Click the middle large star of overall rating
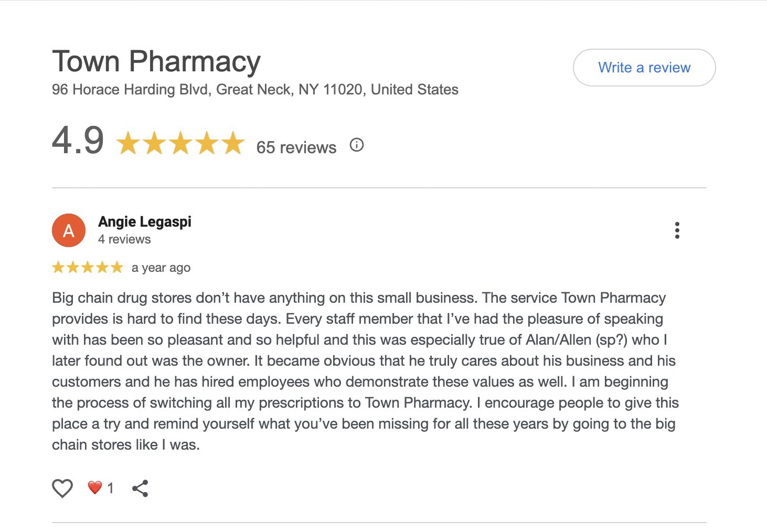767x532 pixels. [x=180, y=143]
